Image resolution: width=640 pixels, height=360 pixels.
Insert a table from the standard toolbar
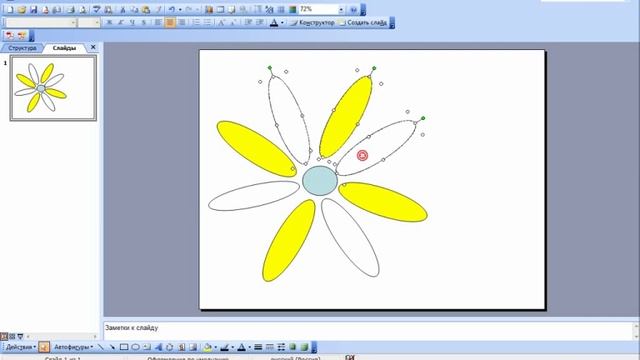point(220,9)
